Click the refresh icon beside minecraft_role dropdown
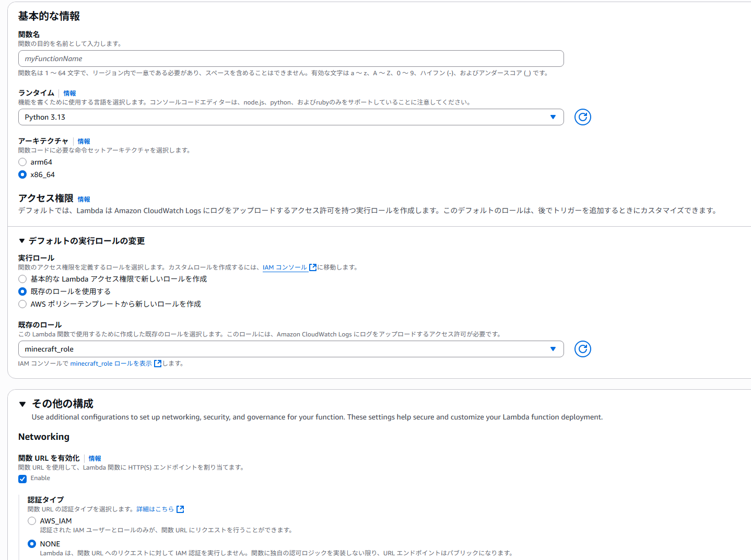This screenshot has height=560, width=751. pos(582,349)
